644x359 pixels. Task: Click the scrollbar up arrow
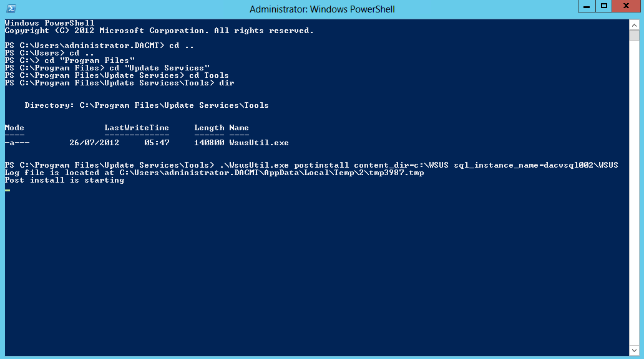634,25
